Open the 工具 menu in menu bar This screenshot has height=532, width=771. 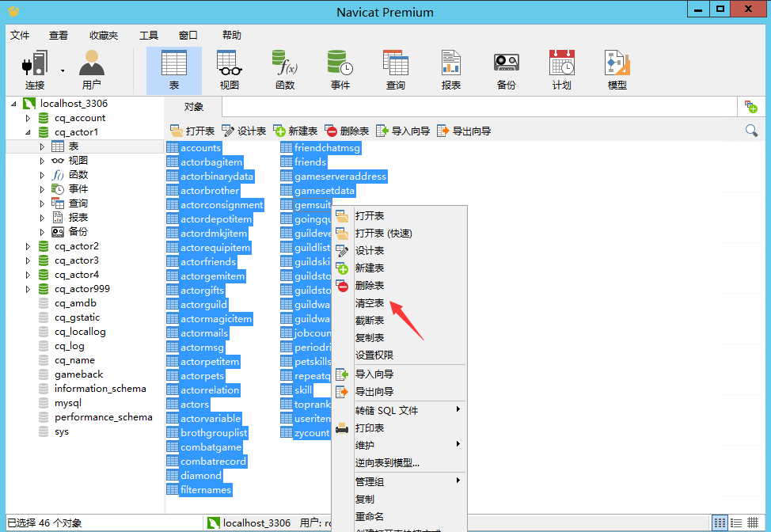(149, 36)
